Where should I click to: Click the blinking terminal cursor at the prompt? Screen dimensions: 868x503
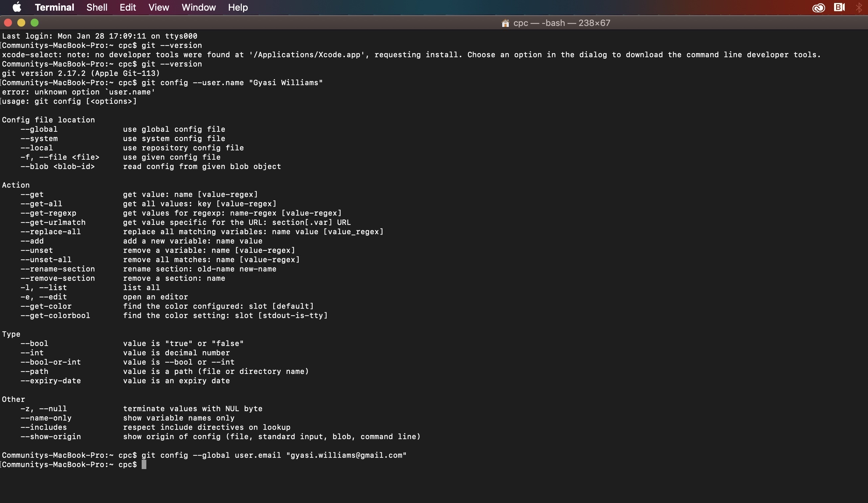[145, 465]
